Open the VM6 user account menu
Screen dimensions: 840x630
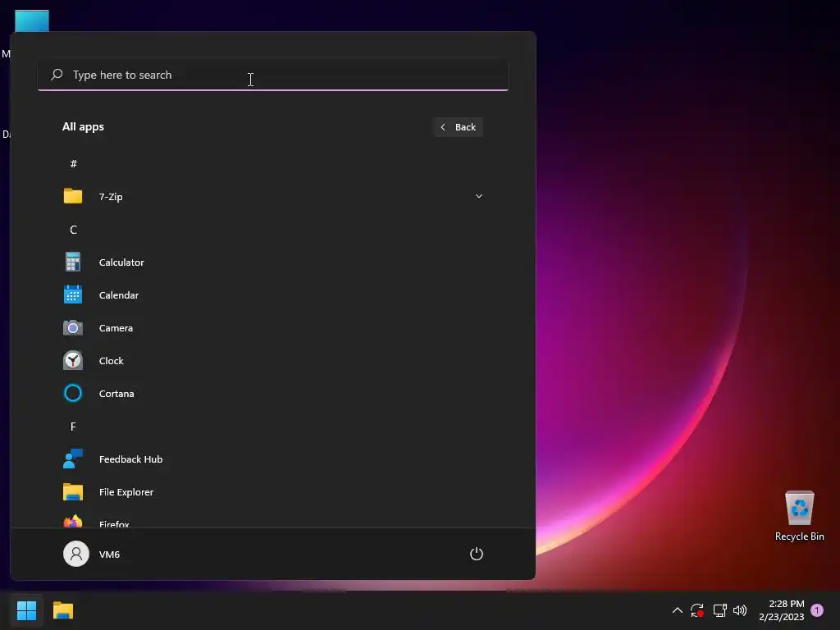[x=92, y=554]
